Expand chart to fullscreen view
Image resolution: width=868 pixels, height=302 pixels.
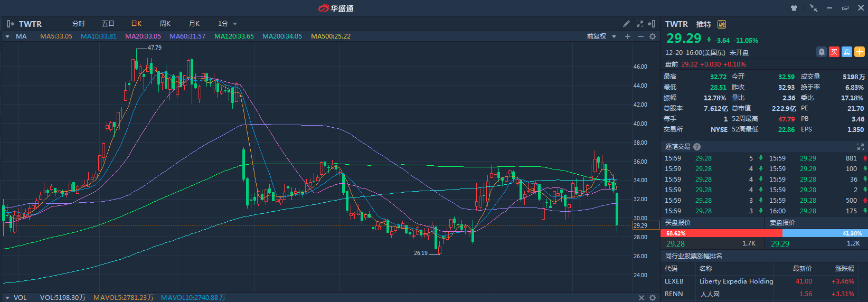point(640,24)
